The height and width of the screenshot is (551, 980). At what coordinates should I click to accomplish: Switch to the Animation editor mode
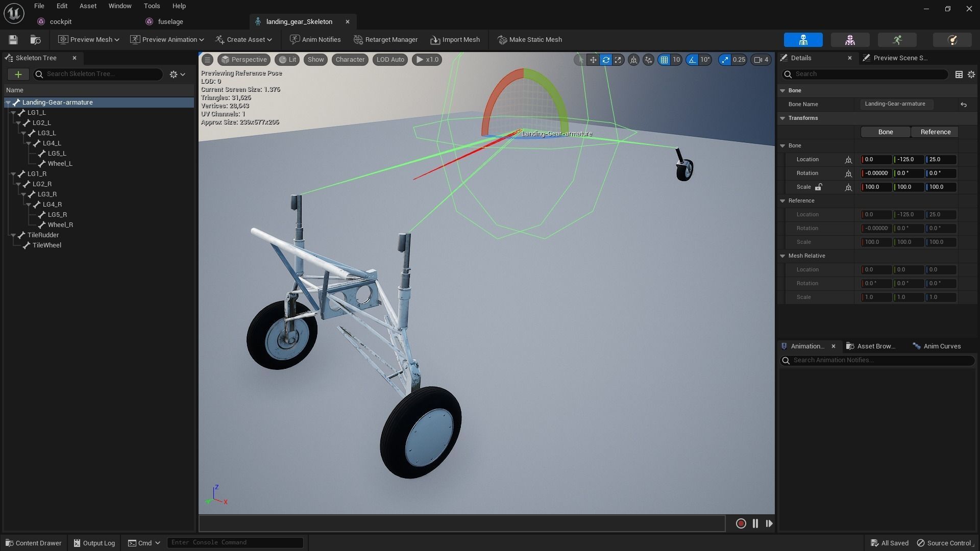pos(897,40)
